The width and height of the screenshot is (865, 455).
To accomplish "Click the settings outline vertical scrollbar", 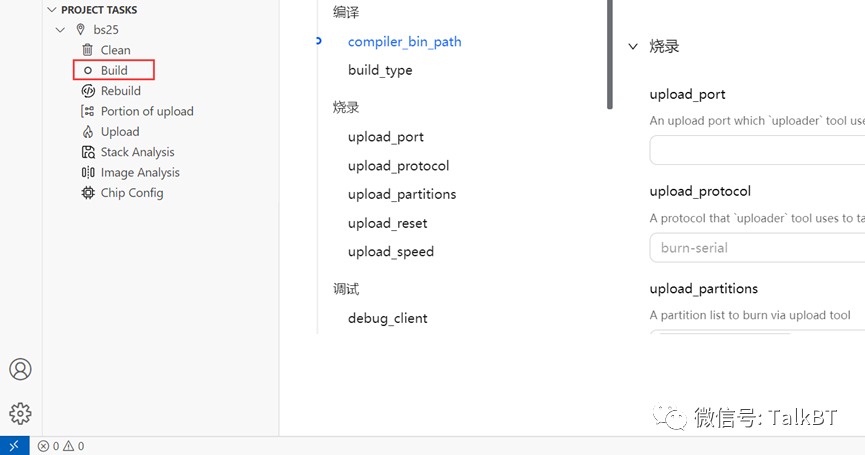I will [x=610, y=55].
